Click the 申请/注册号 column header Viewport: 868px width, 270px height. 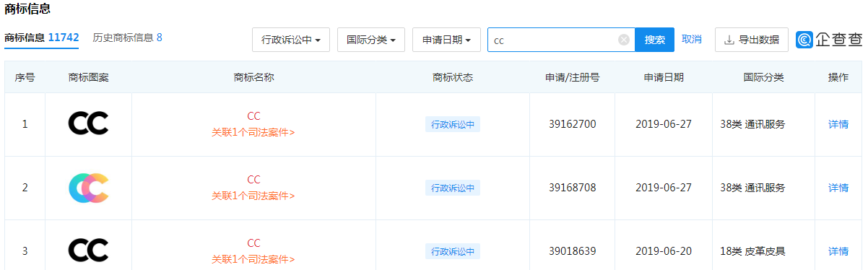coord(573,77)
